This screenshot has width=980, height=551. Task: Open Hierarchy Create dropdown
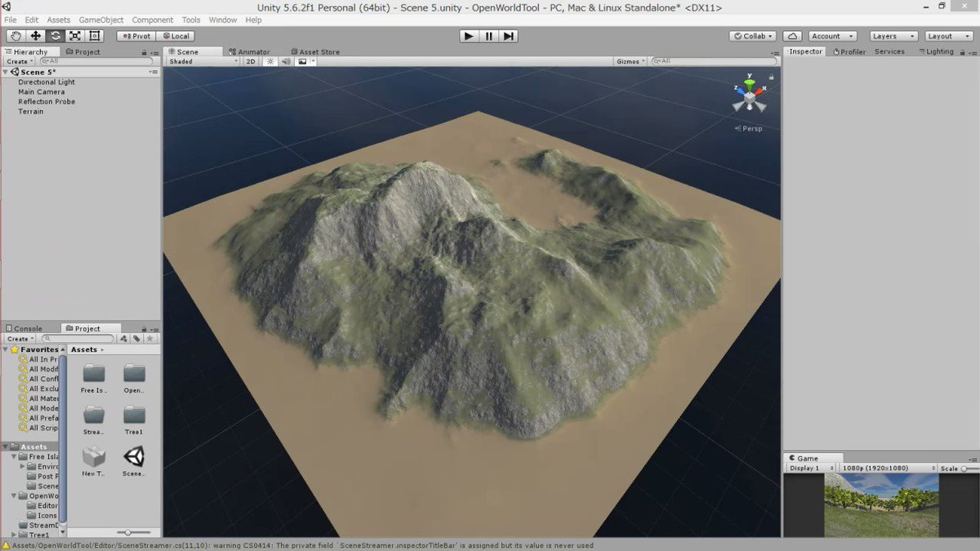pyautogui.click(x=20, y=61)
